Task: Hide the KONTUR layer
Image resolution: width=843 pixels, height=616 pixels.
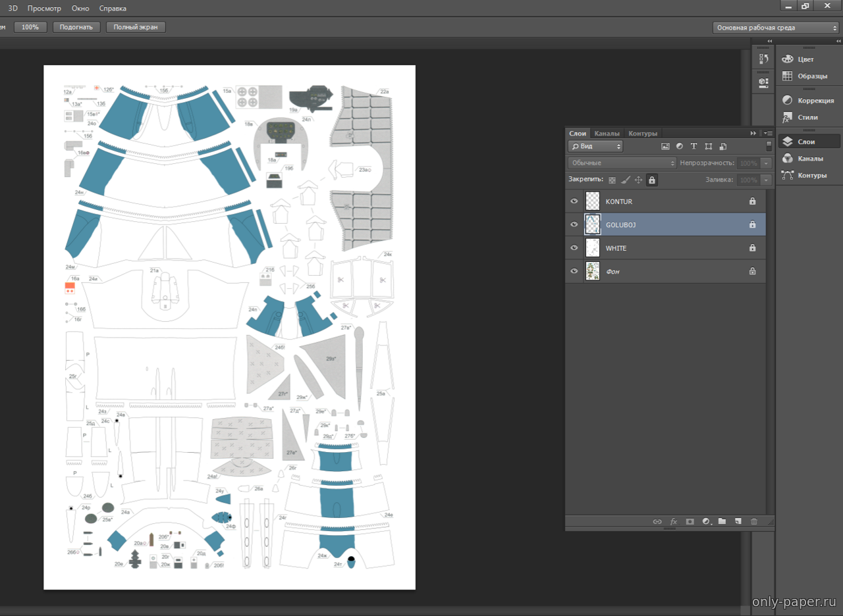Action: tap(574, 201)
